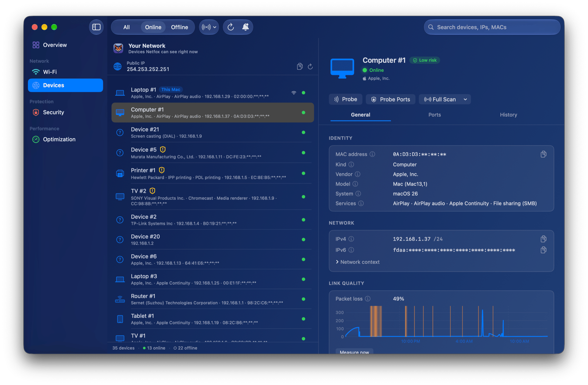Click the warning shield on Printer #1
This screenshot has height=385, width=588.
click(x=162, y=170)
